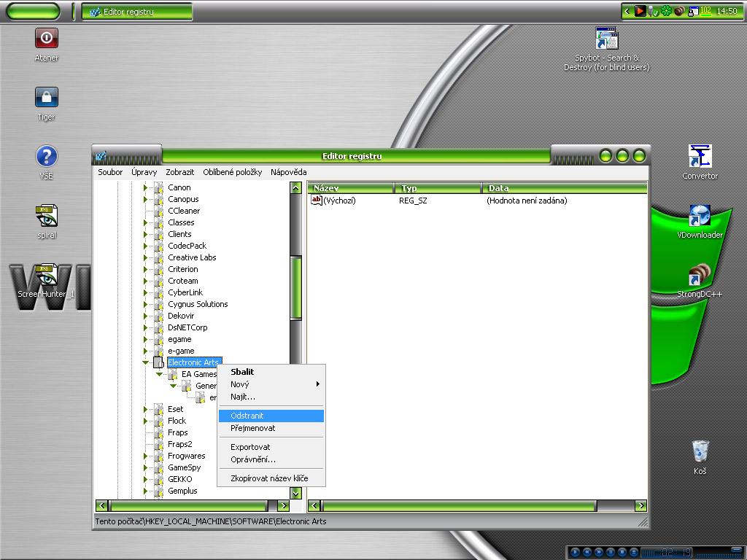The image size is (747, 560).
Task: Expand the Creative Labs registry key
Action: [146, 257]
